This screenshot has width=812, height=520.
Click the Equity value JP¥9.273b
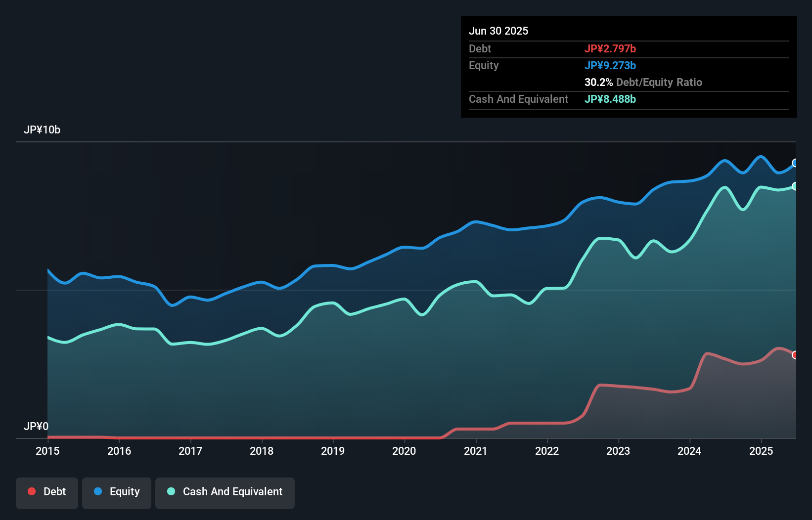[x=611, y=65]
